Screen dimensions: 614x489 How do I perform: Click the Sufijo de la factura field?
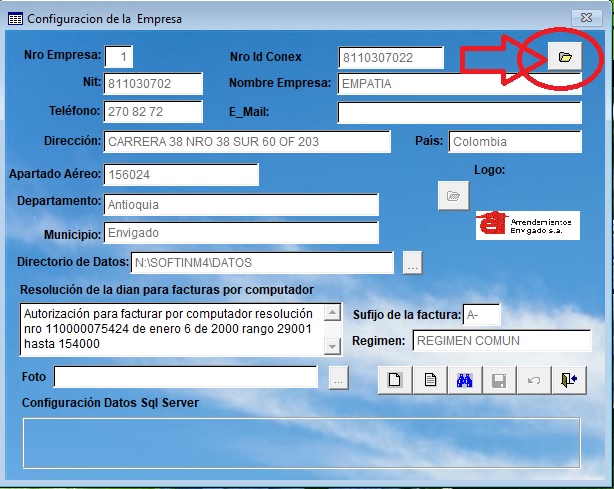pyautogui.click(x=481, y=314)
